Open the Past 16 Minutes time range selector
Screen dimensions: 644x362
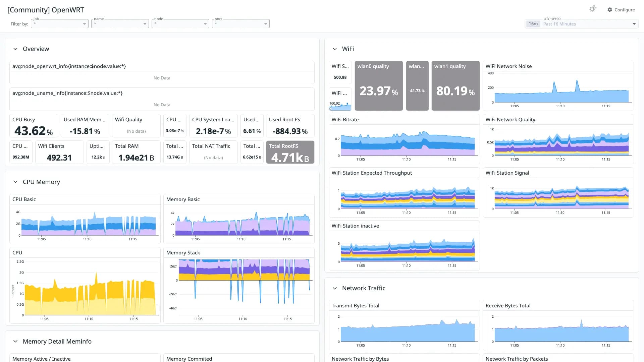[582, 24]
